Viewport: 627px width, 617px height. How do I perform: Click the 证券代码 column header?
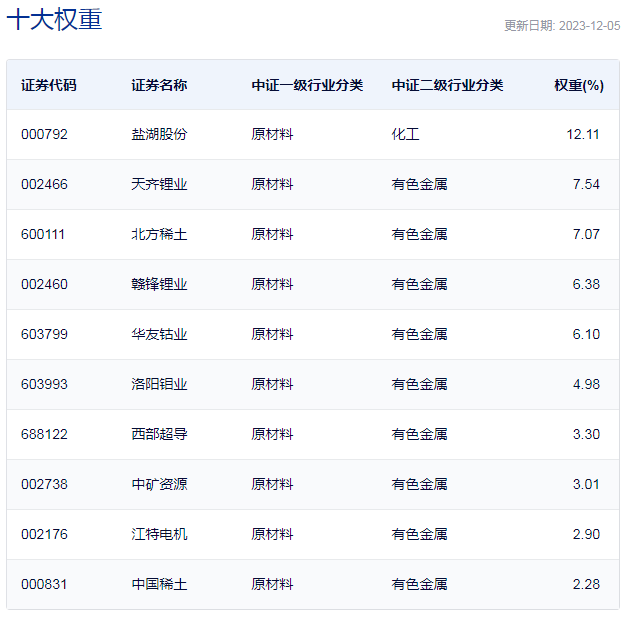click(x=49, y=85)
